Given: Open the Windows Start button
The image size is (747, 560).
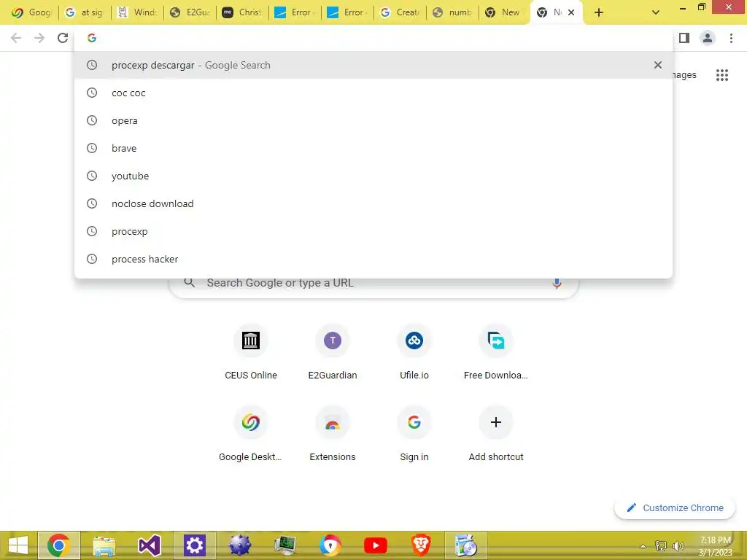Looking at the screenshot, I should pos(18,545).
